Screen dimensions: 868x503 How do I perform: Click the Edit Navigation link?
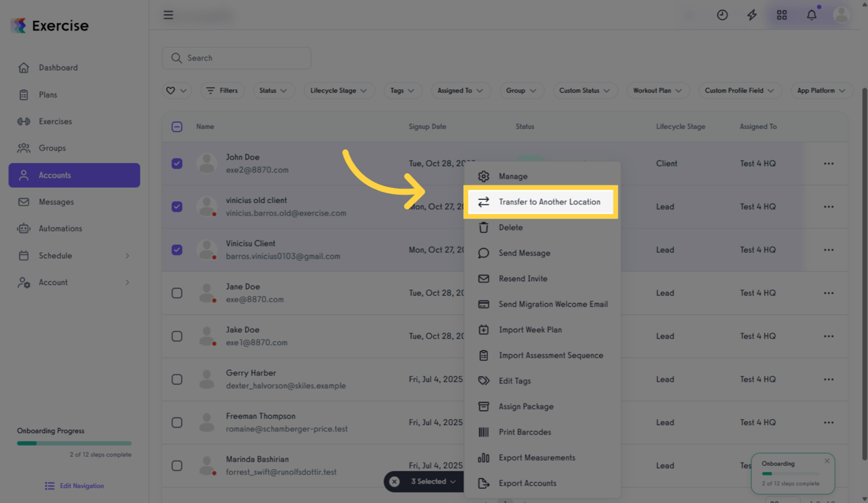pos(74,485)
